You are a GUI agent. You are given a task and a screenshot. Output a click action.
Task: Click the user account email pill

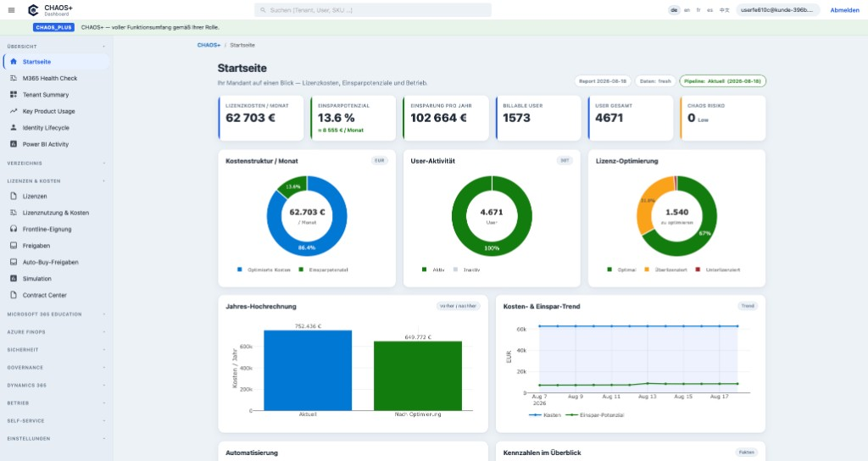[778, 10]
